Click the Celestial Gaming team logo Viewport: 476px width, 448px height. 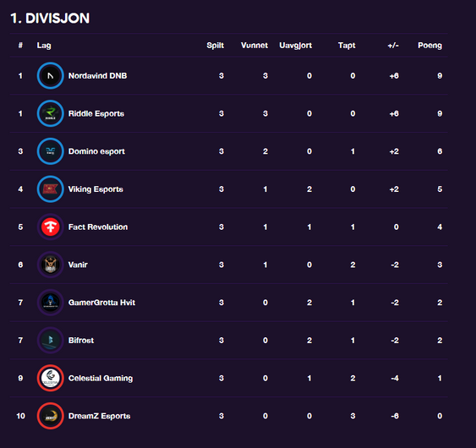pos(51,378)
